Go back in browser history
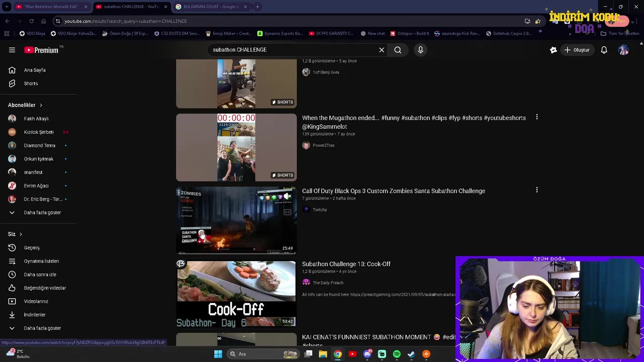Screen dimensions: 644x362 coord(7,21)
